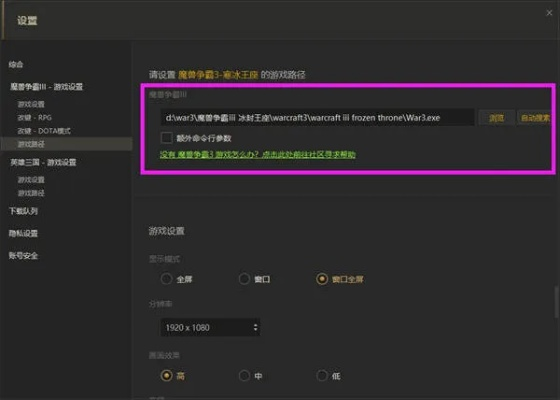560x400 pixels.
Task: Set graphics quality to 低
Action: tap(322, 375)
